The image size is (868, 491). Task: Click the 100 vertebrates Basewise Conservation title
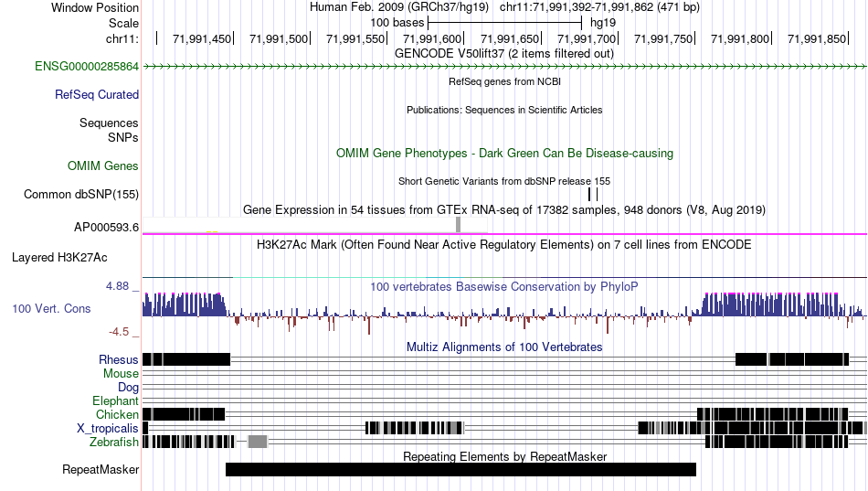[x=504, y=286]
